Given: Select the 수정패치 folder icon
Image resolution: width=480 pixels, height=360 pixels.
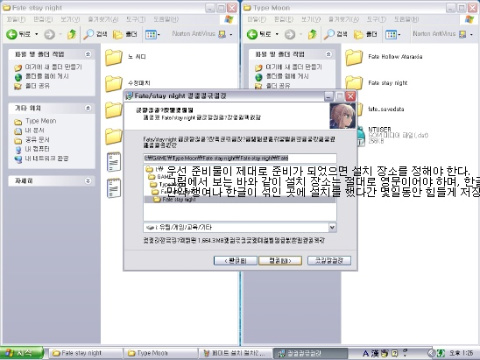Looking at the screenshot, I should pyautogui.click(x=114, y=83).
